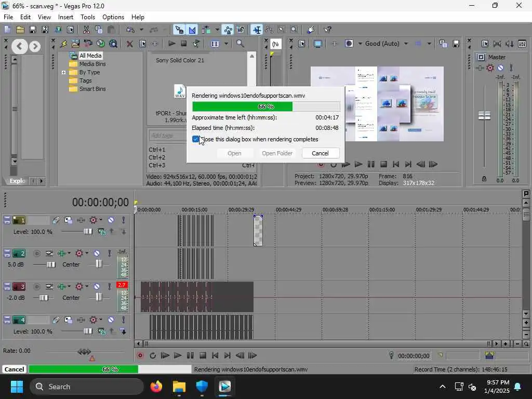Adjust track 3 pan slider labeled Center
The image size is (532, 399).
98,297
